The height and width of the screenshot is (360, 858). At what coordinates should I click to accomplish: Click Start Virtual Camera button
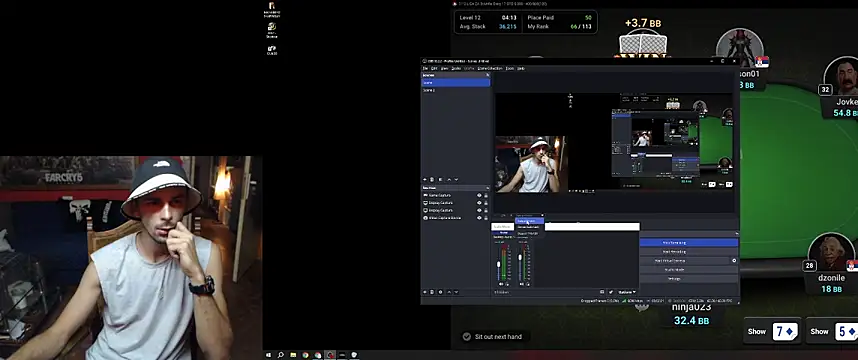coord(685,261)
